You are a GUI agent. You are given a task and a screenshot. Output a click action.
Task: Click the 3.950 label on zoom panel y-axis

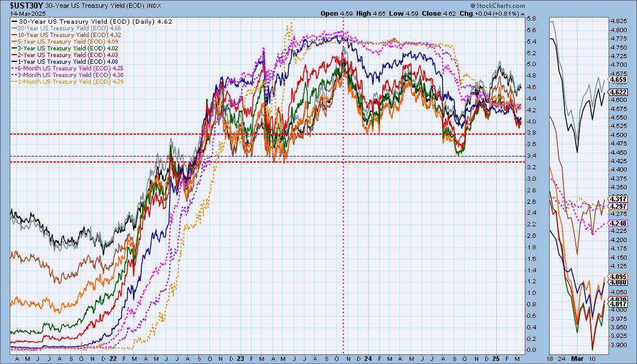(618, 328)
